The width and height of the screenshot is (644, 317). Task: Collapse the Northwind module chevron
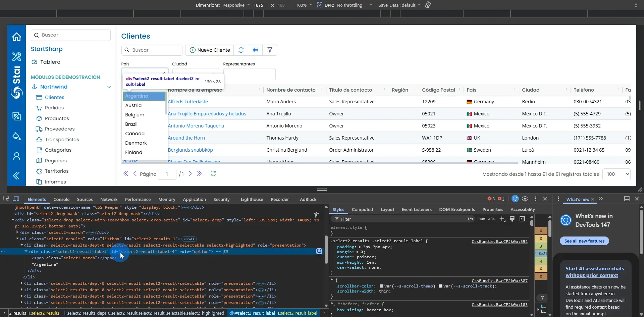click(x=109, y=87)
